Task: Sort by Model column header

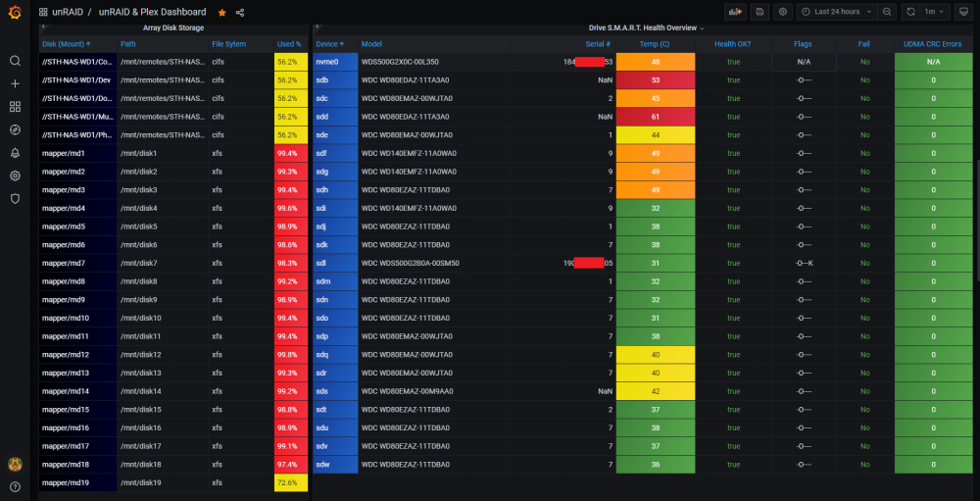Action: (x=434, y=44)
